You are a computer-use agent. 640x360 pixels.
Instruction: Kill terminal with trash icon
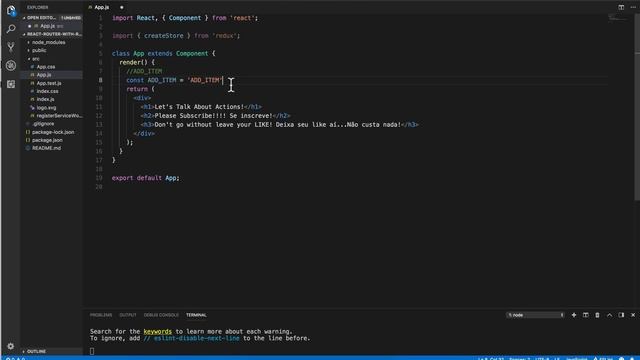(x=597, y=315)
